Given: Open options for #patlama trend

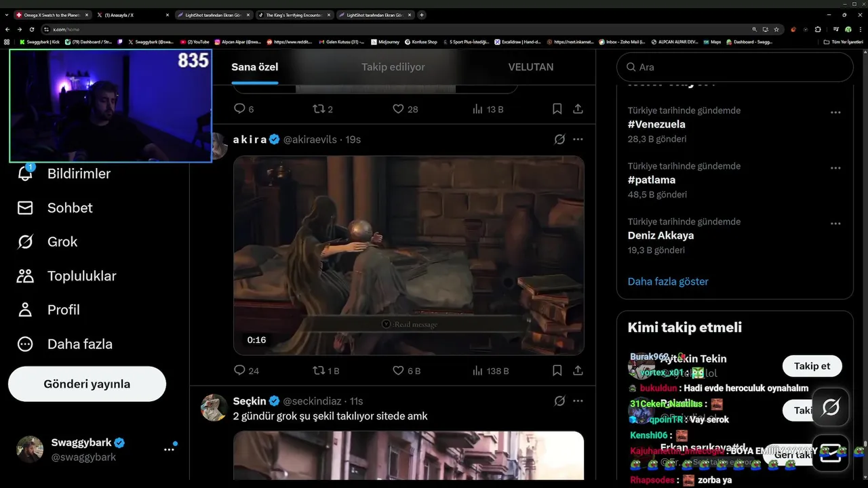Looking at the screenshot, I should pyautogui.click(x=835, y=168).
